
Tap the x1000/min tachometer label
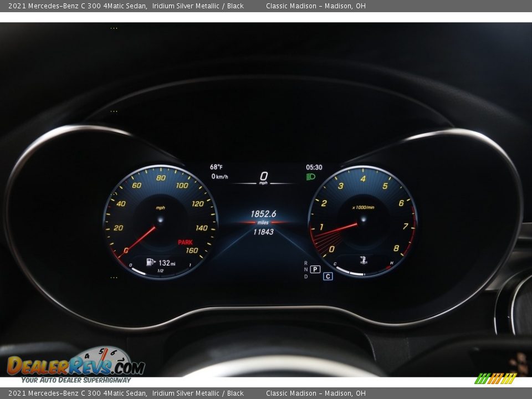364,207
